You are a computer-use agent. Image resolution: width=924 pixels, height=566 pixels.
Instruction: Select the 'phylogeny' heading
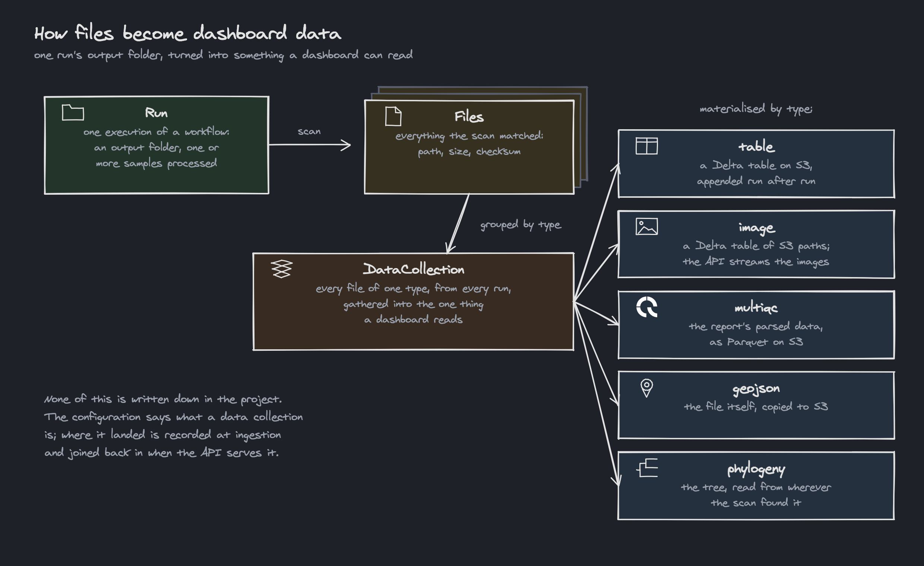click(756, 470)
